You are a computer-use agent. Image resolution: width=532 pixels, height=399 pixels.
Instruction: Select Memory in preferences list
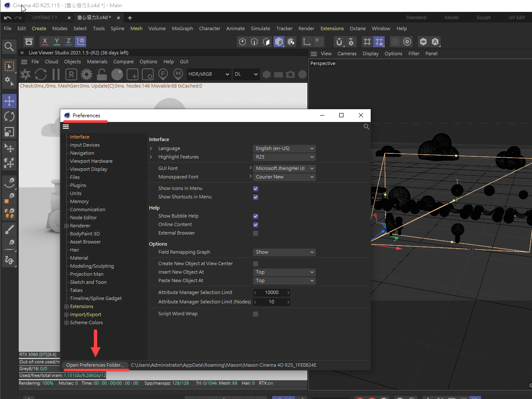coord(79,201)
